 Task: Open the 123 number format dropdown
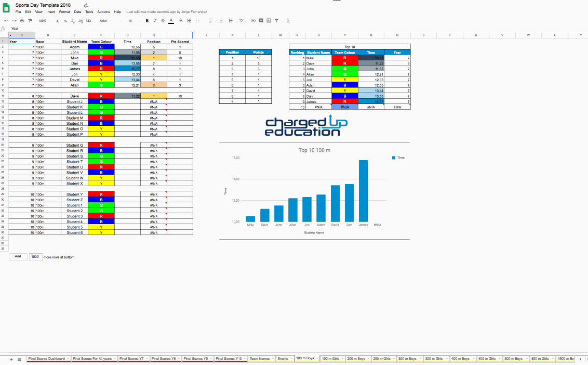(x=90, y=21)
